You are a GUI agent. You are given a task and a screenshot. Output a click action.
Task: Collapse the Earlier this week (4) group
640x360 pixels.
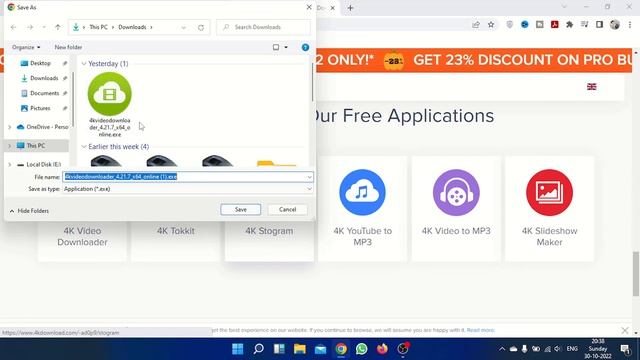pos(84,147)
